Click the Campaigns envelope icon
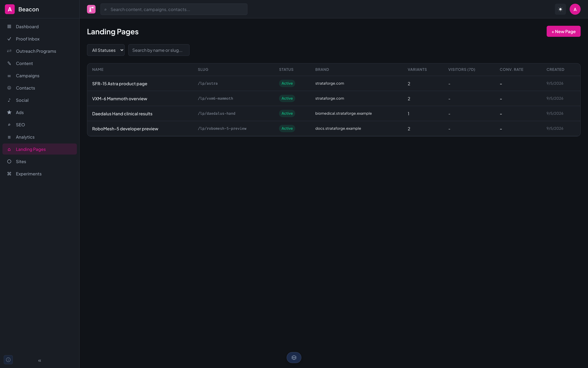588x368 pixels. (9, 76)
